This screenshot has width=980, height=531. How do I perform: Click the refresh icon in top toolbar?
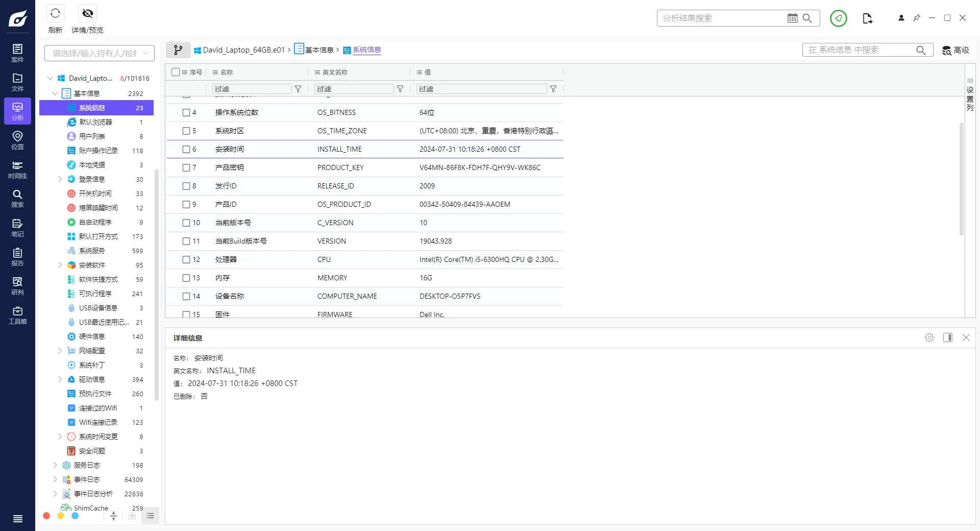[55, 14]
